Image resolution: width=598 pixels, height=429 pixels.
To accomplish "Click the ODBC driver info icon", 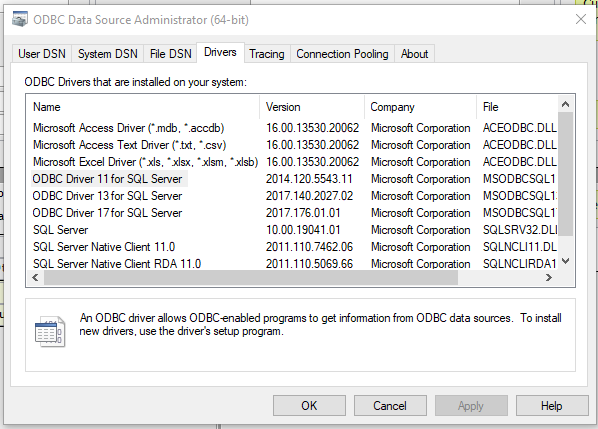I will coord(50,331).
